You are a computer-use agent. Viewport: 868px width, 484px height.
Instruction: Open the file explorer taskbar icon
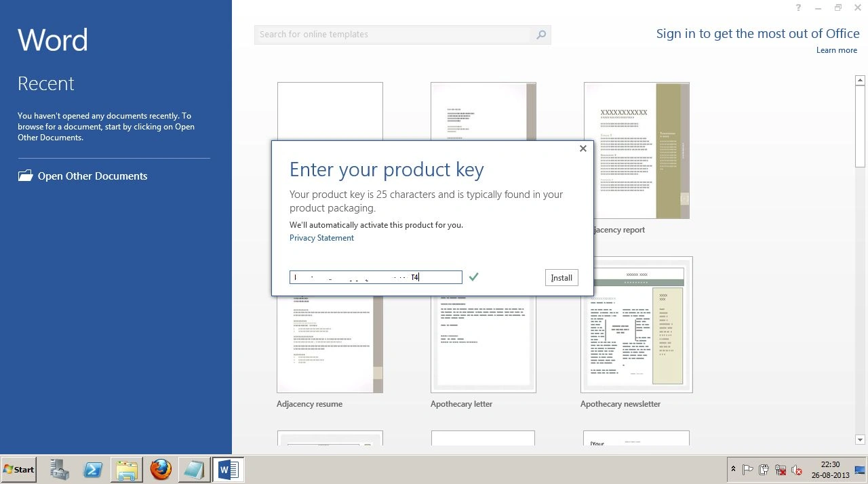pyautogui.click(x=127, y=469)
